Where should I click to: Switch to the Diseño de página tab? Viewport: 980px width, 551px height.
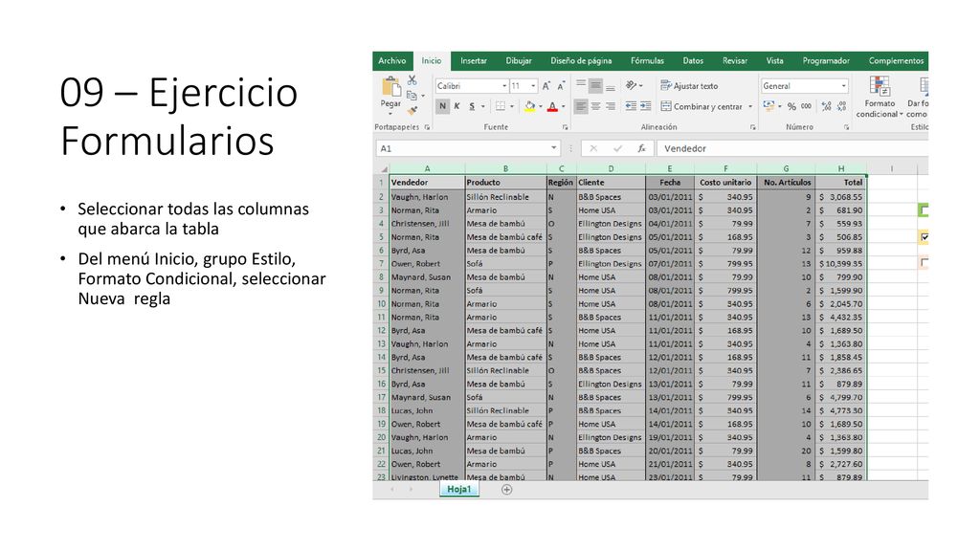coord(581,61)
